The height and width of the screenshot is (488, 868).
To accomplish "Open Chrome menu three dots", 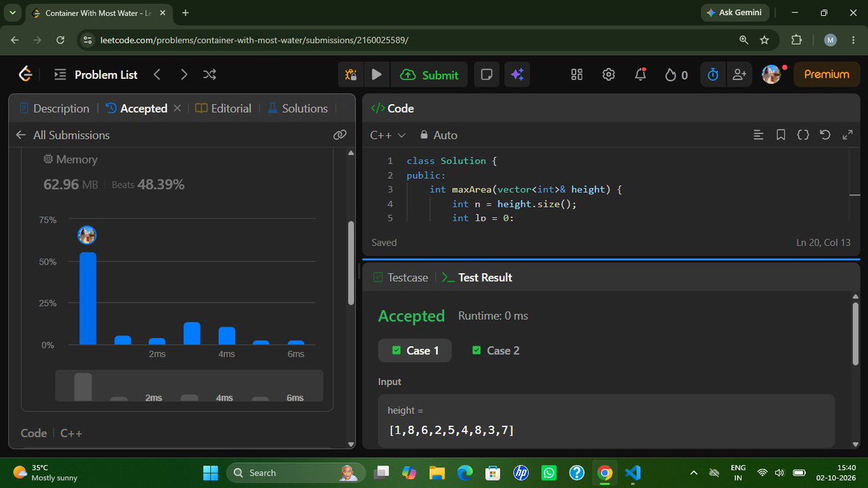I will (x=853, y=40).
